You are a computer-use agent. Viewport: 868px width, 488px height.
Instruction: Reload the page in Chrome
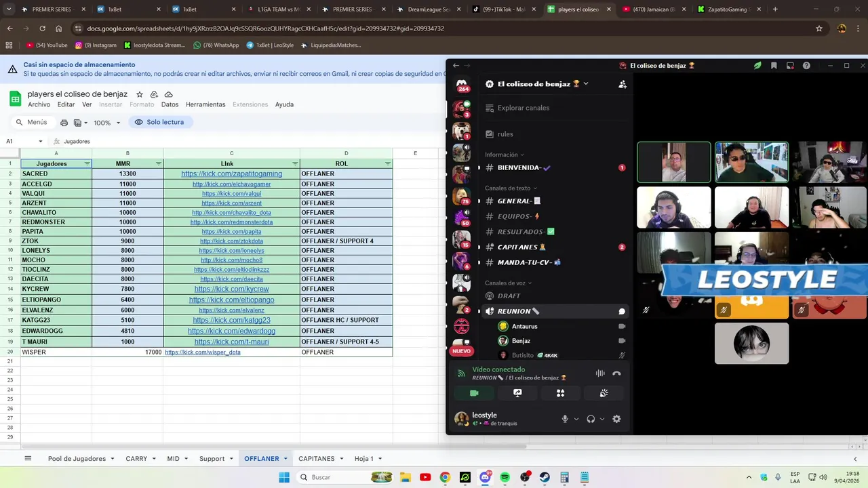tap(42, 28)
